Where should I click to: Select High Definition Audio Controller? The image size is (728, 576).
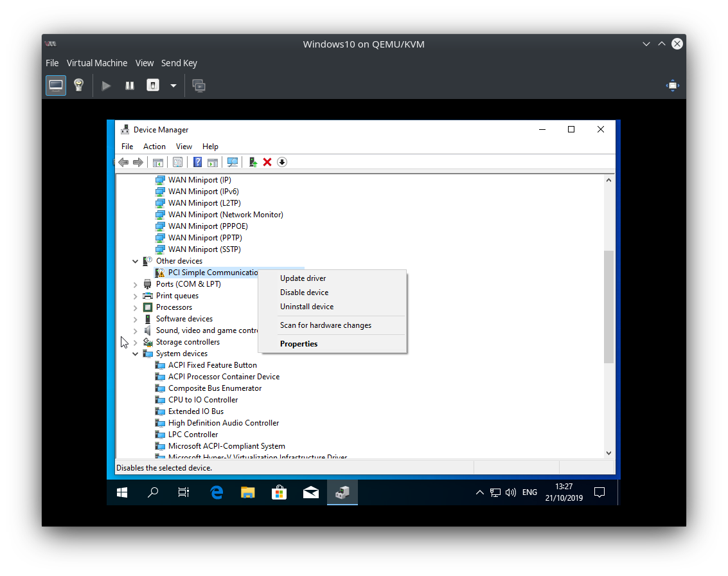224,423
